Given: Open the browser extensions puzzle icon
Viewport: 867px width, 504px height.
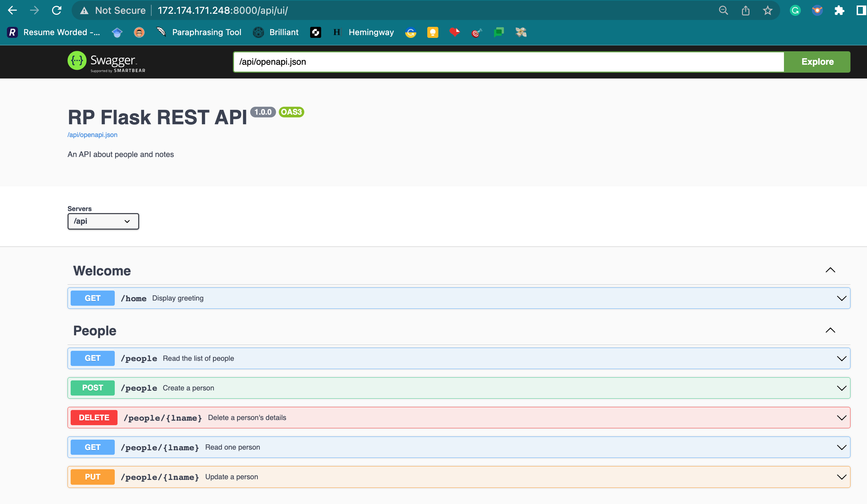Looking at the screenshot, I should [839, 10].
